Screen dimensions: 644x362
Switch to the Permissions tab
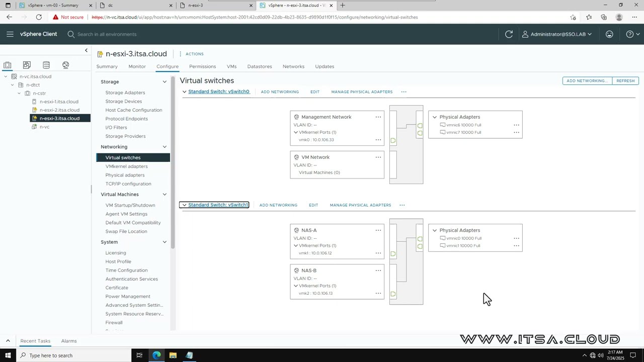point(202,66)
